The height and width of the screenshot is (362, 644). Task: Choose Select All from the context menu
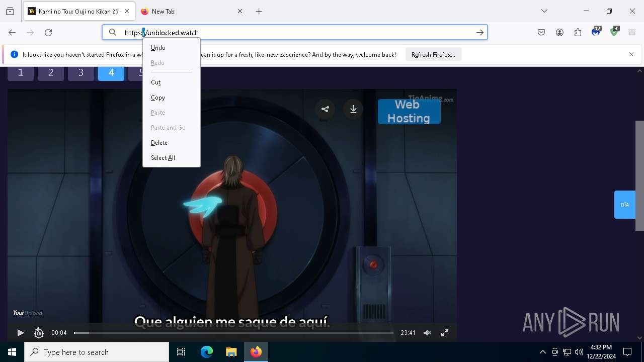pyautogui.click(x=171, y=158)
